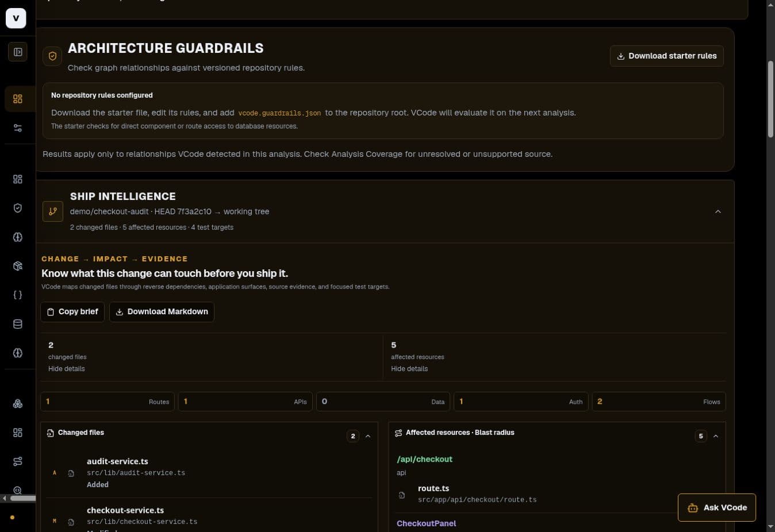The width and height of the screenshot is (775, 532).
Task: Click the Architecture Guardrails shield badge icon
Action: click(x=52, y=56)
